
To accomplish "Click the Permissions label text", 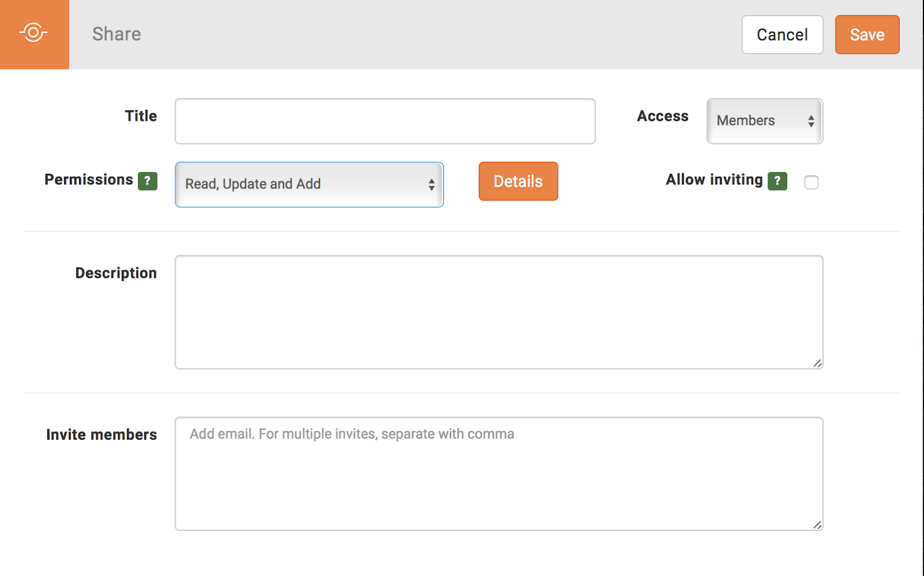I will [89, 180].
